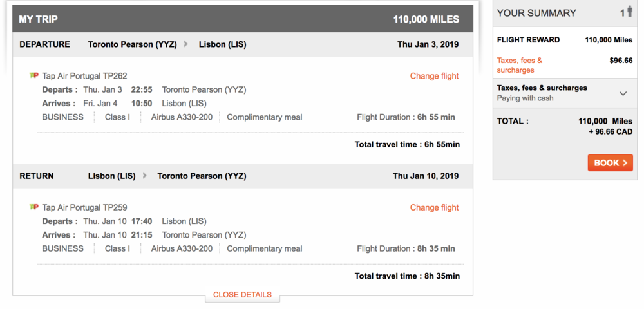Click arrow icon in the Return route header
This screenshot has width=644, height=309.
coord(145,176)
